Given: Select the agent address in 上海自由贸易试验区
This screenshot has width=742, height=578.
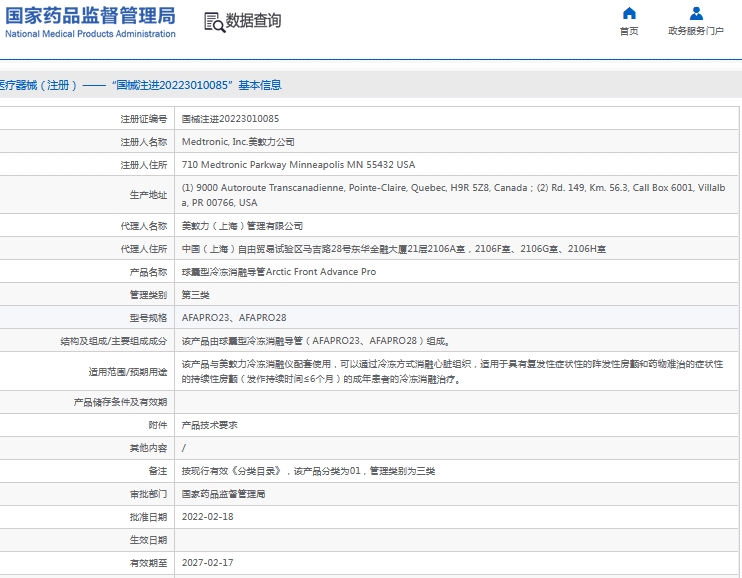Looking at the screenshot, I should 394,249.
